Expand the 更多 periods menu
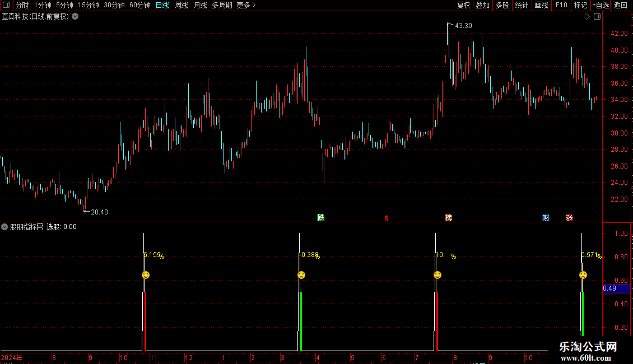 (x=246, y=5)
